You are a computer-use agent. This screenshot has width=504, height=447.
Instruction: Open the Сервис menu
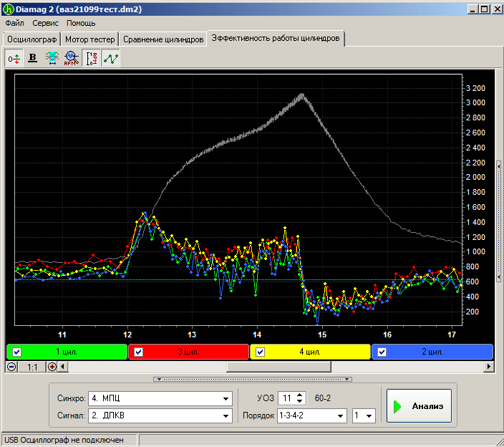45,23
